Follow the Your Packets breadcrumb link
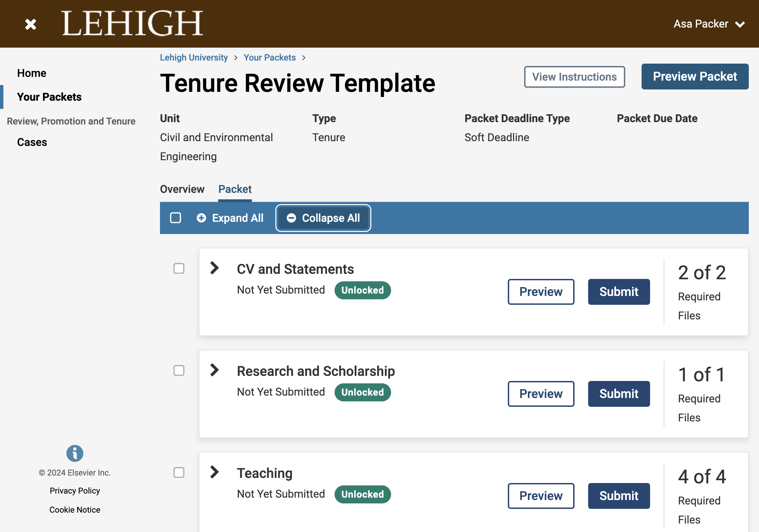This screenshot has height=532, width=759. 270,57
